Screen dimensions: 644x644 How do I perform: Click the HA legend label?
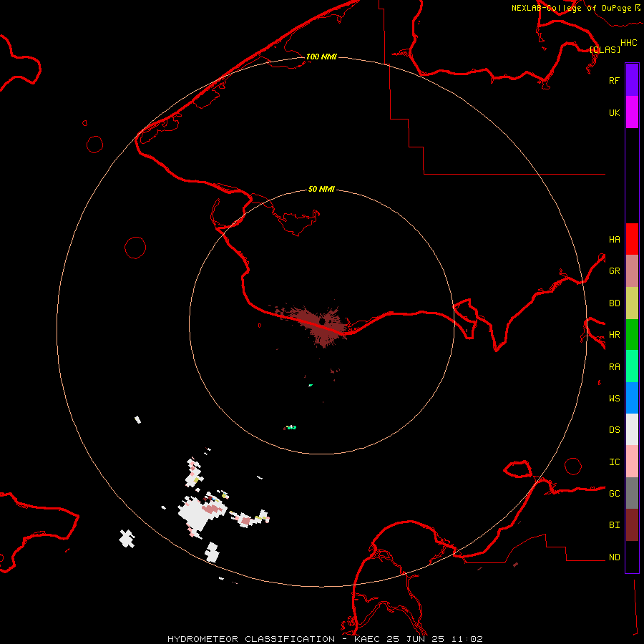pyautogui.click(x=614, y=239)
